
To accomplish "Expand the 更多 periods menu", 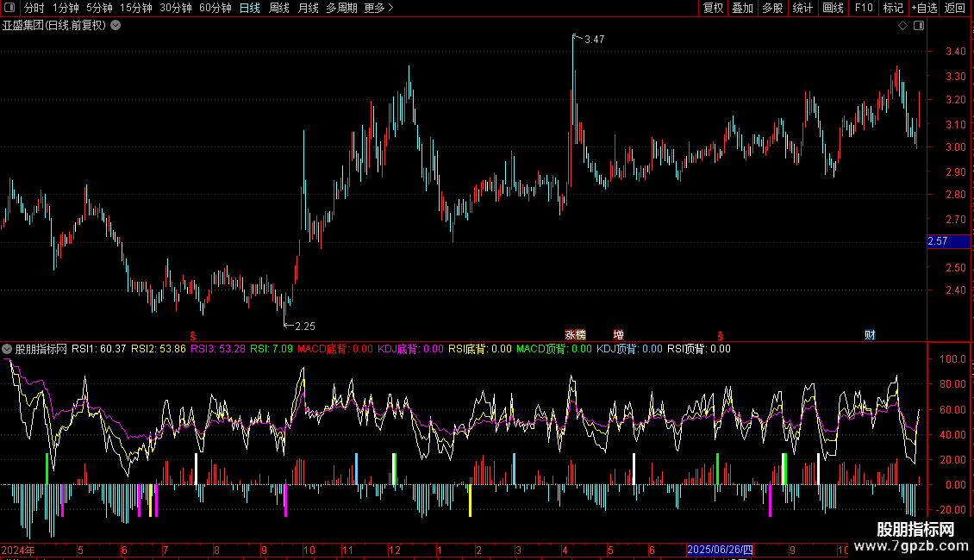I will [378, 8].
